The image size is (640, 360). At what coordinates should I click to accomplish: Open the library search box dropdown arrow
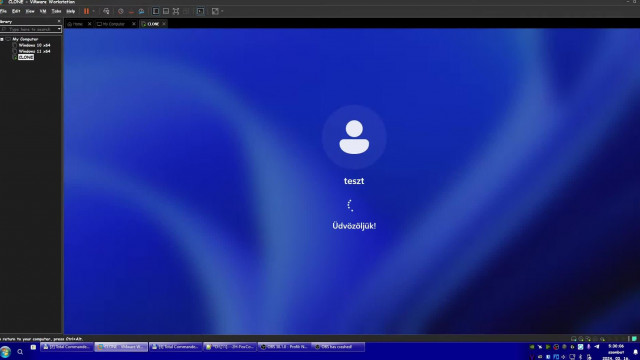pyautogui.click(x=59, y=29)
